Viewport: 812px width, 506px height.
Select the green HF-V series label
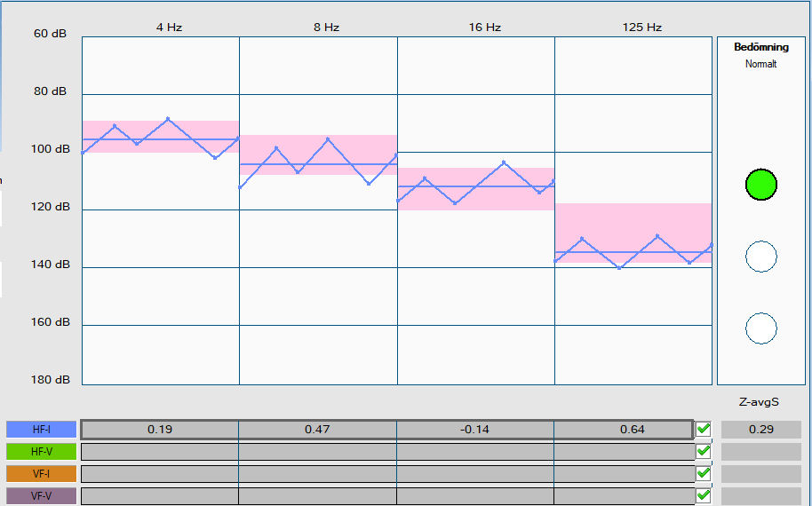41,452
